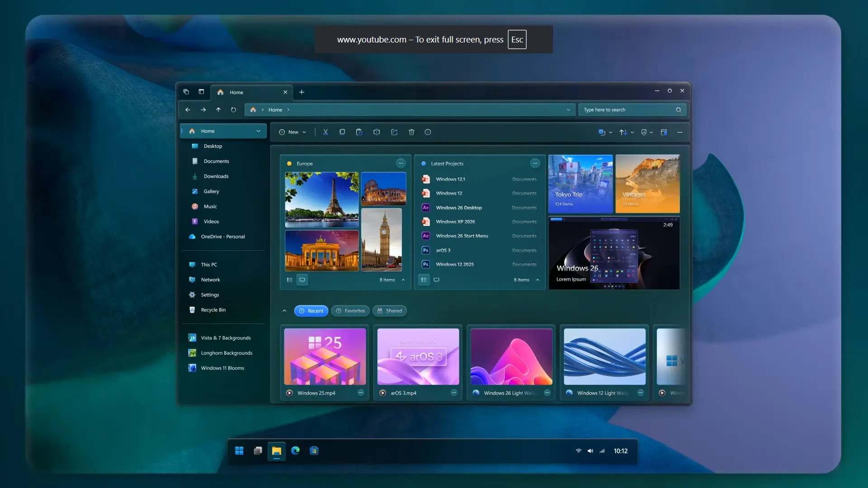Open File Explorer from the taskbar
868x488 pixels.
[276, 451]
